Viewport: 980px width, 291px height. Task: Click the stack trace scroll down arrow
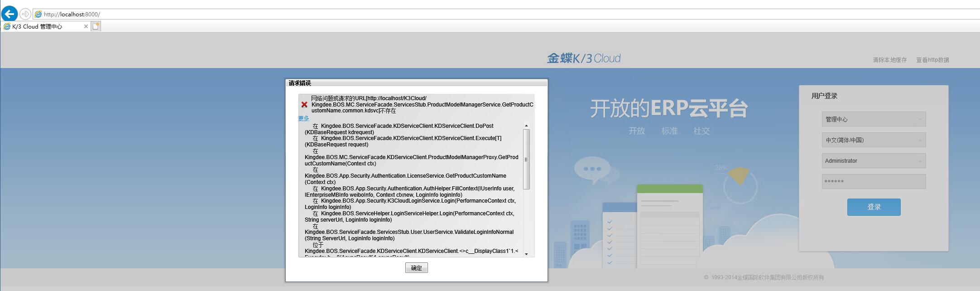[x=526, y=254]
